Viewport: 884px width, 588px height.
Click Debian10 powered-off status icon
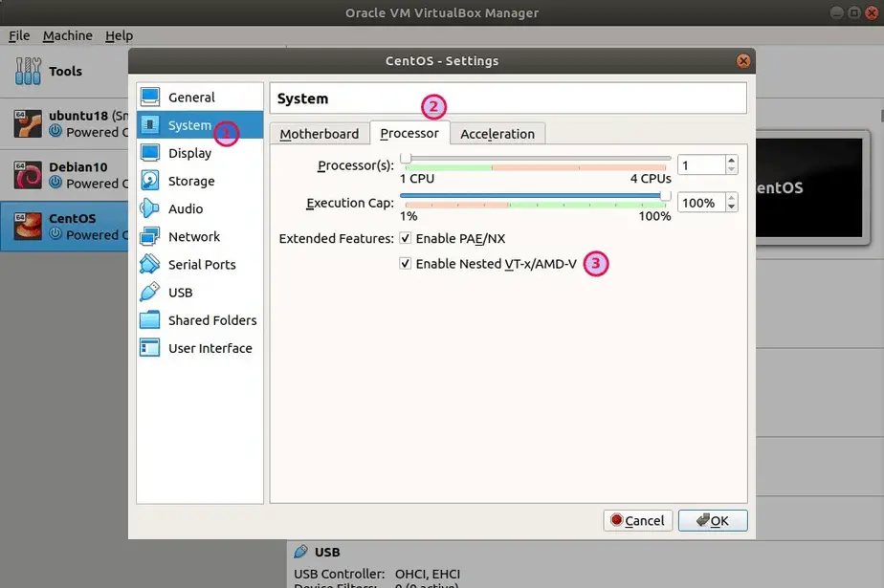[55, 183]
